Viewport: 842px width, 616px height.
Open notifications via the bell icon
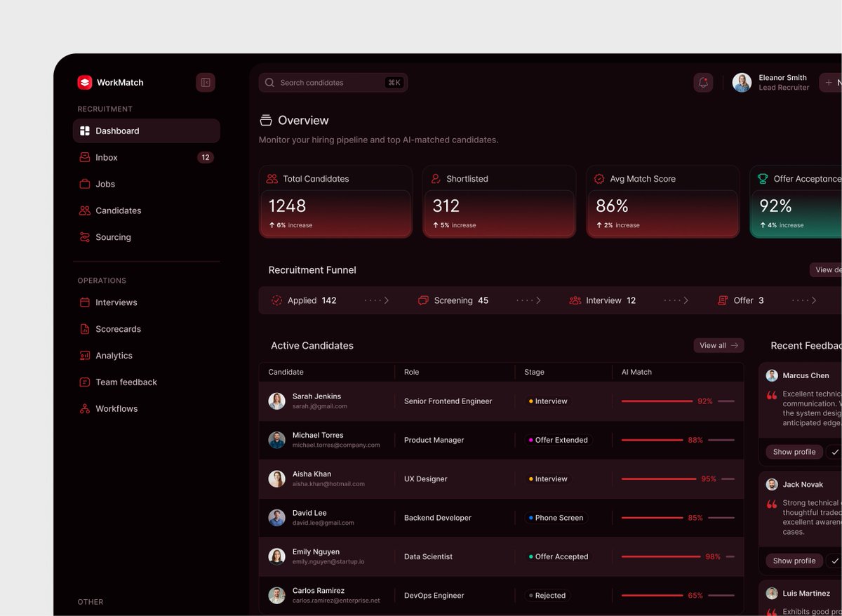pyautogui.click(x=703, y=83)
